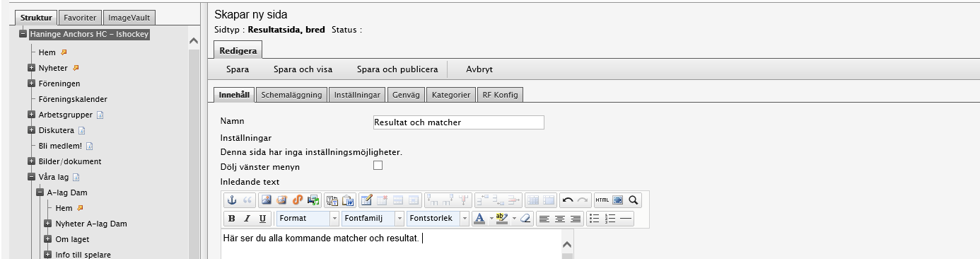This screenshot has height=259, width=980.
Task: Select Föreningskalender in the tree
Action: 73,99
